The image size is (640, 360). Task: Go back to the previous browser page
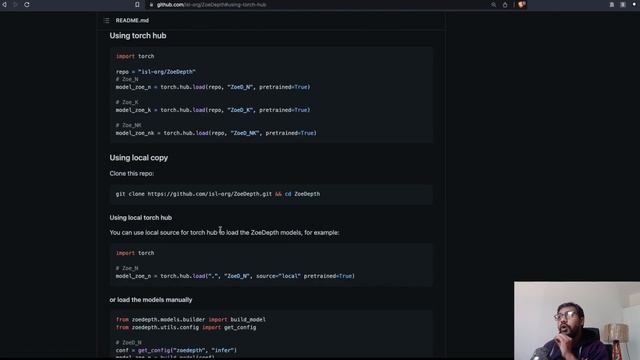[4, 4]
